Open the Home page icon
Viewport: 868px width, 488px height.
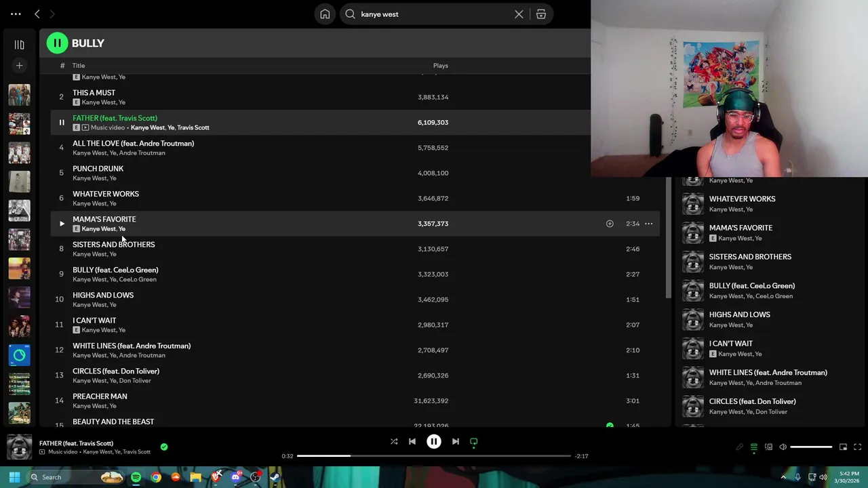(x=325, y=14)
